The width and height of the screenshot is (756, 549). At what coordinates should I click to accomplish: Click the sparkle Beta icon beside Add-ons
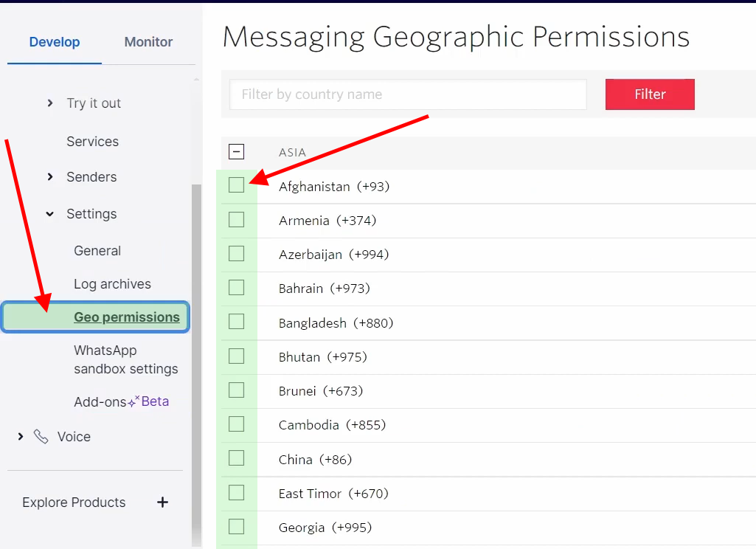pos(133,403)
